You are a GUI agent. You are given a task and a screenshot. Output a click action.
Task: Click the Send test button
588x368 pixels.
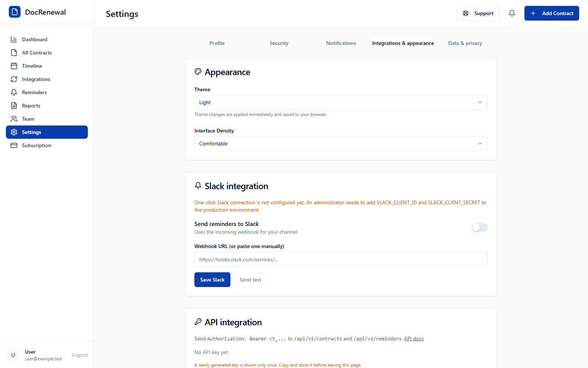click(250, 280)
